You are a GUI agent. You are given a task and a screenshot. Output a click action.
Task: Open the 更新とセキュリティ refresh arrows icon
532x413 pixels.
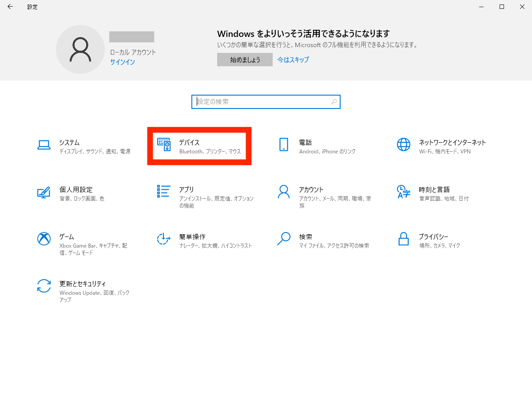click(x=44, y=286)
